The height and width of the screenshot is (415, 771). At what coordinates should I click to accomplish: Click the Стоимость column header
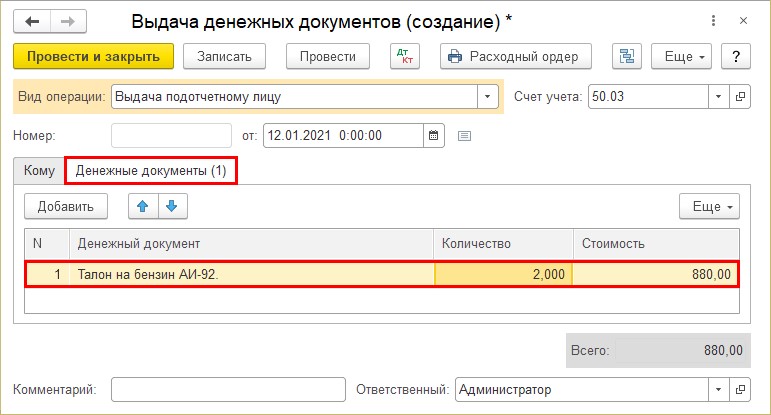pos(656,243)
